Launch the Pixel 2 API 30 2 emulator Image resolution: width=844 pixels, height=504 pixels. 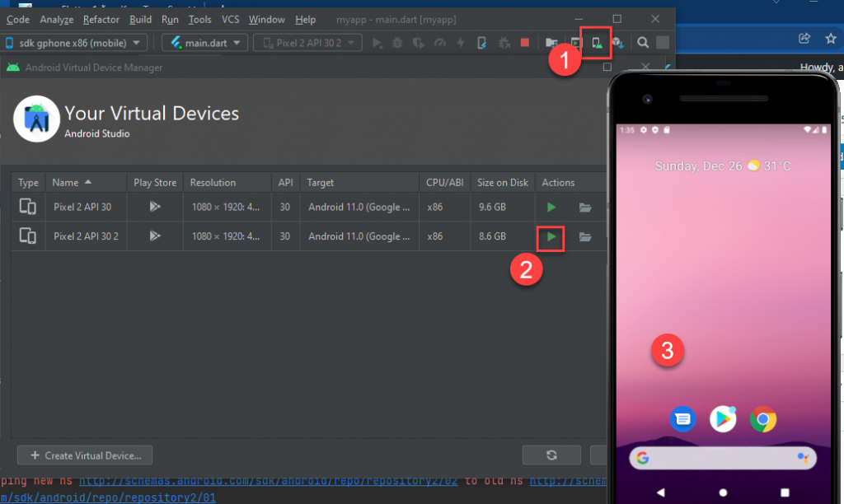click(550, 236)
